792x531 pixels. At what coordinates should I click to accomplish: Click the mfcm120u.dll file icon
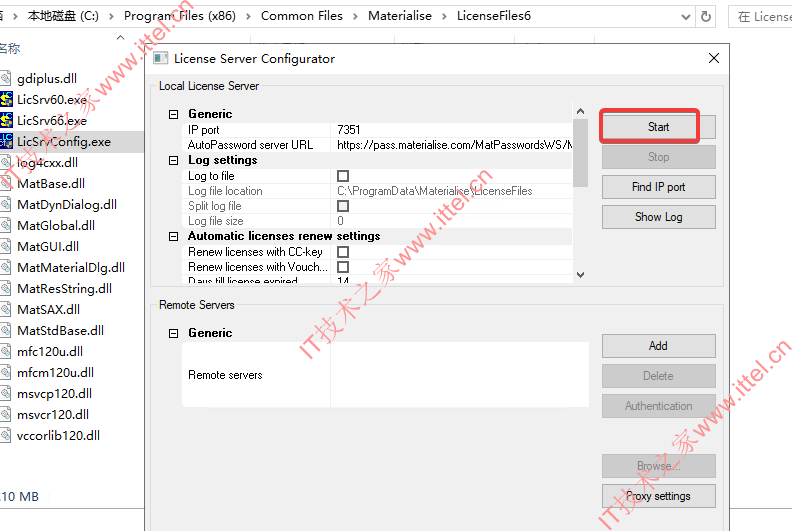coord(5,372)
